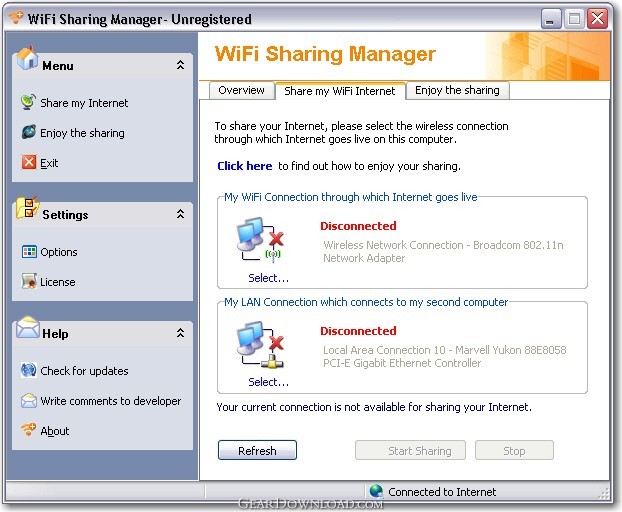Click the Enjoy the sharing globe icon
This screenshot has height=512, width=622.
(29, 132)
